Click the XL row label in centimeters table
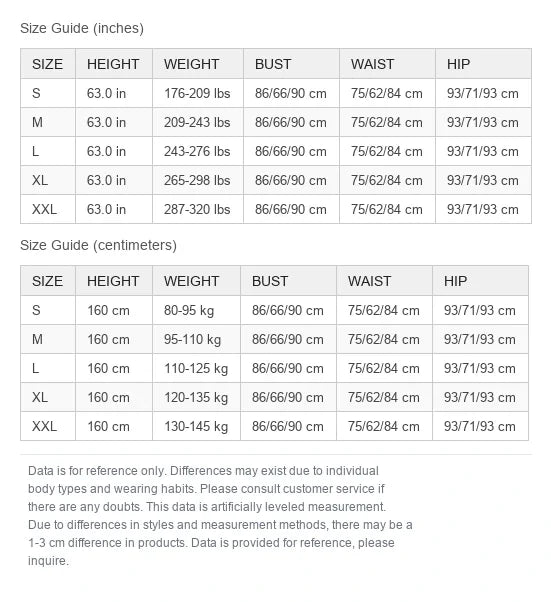This screenshot has height=602, width=551. tap(48, 397)
